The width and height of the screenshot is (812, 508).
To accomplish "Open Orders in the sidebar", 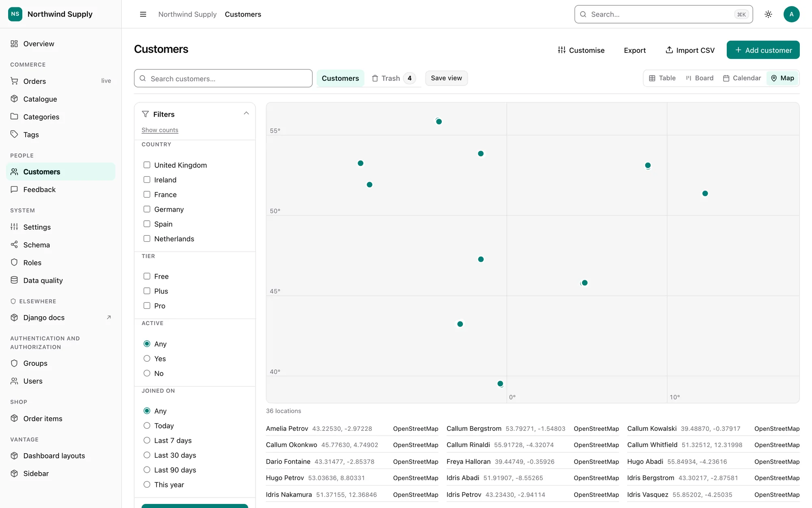I will coord(61,81).
